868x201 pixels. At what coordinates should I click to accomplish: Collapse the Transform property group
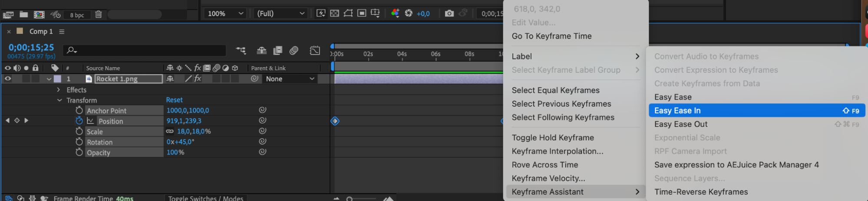pyautogui.click(x=59, y=100)
